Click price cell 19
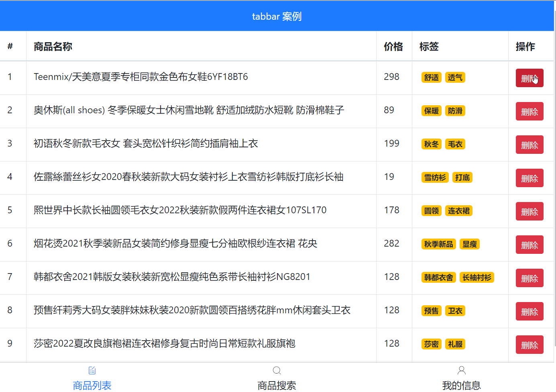 coord(389,177)
